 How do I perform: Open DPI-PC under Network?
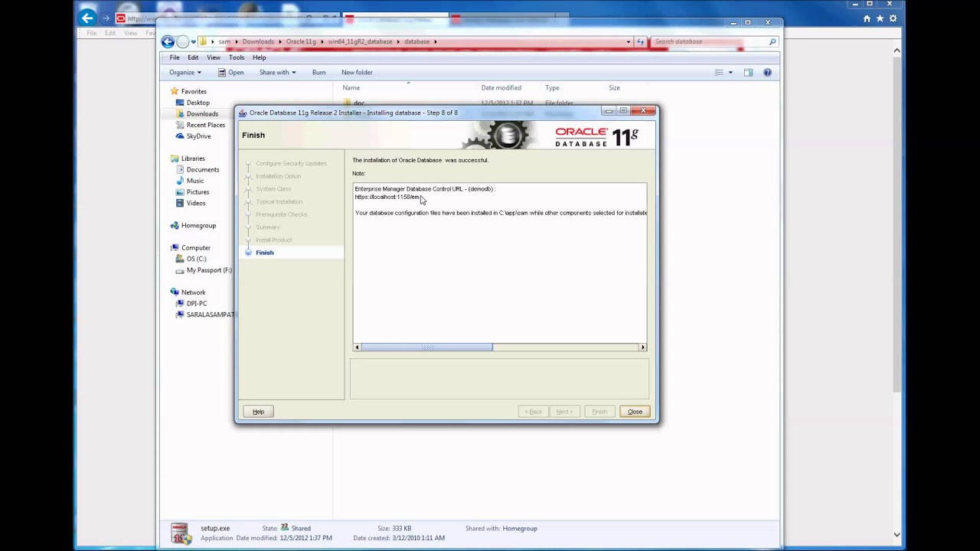[x=196, y=304]
